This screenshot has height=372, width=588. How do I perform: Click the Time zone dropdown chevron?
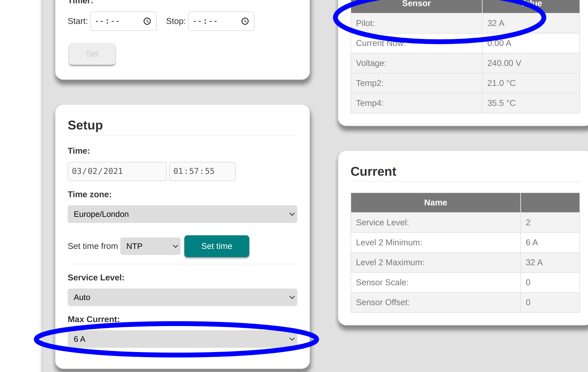click(x=292, y=214)
